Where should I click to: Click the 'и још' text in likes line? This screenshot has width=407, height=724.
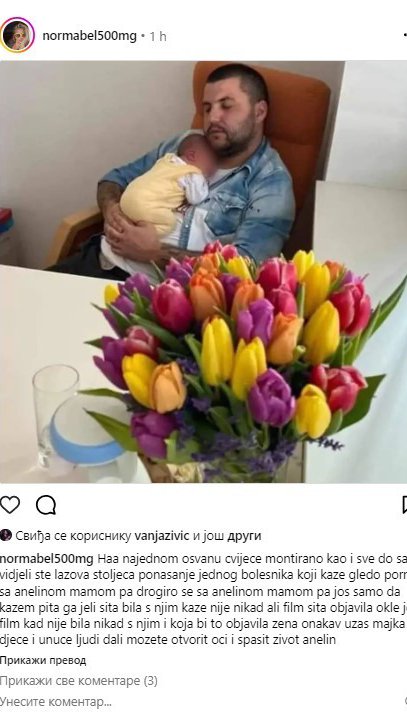click(208, 536)
